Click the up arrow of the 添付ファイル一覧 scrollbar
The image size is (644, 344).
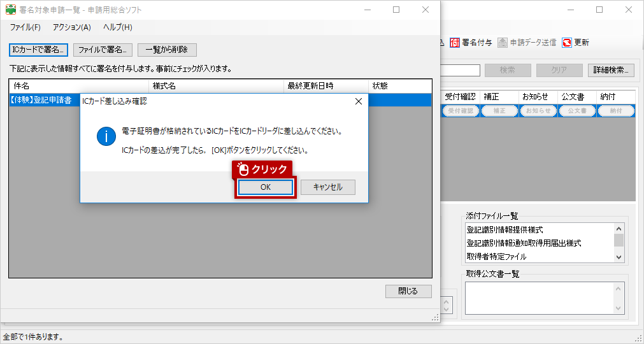pos(619,229)
